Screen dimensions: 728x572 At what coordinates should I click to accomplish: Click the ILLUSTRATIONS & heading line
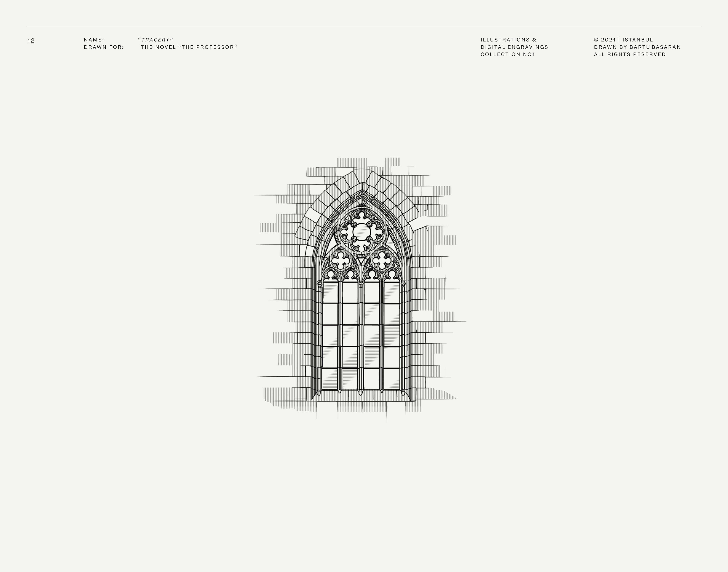(508, 40)
